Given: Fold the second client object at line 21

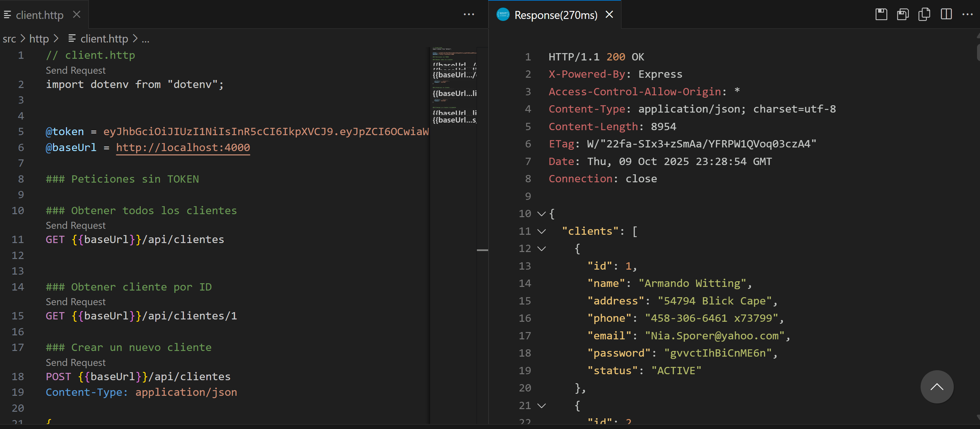Looking at the screenshot, I should [x=541, y=406].
